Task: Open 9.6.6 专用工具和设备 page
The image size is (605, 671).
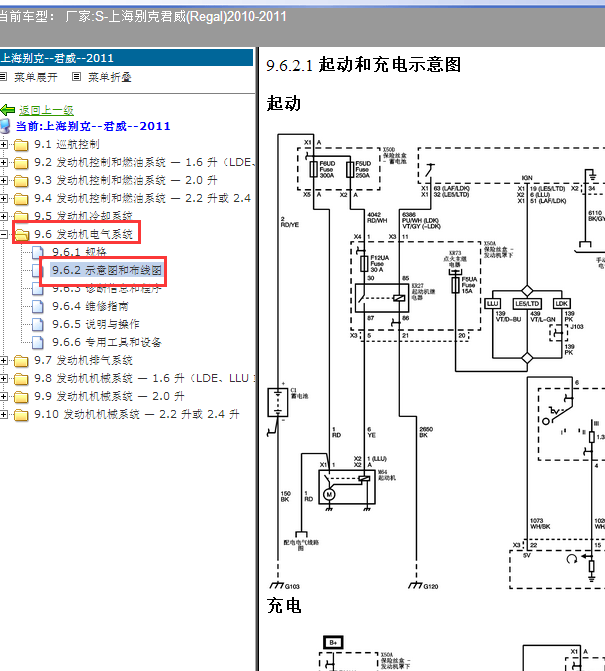Action: (x=107, y=342)
